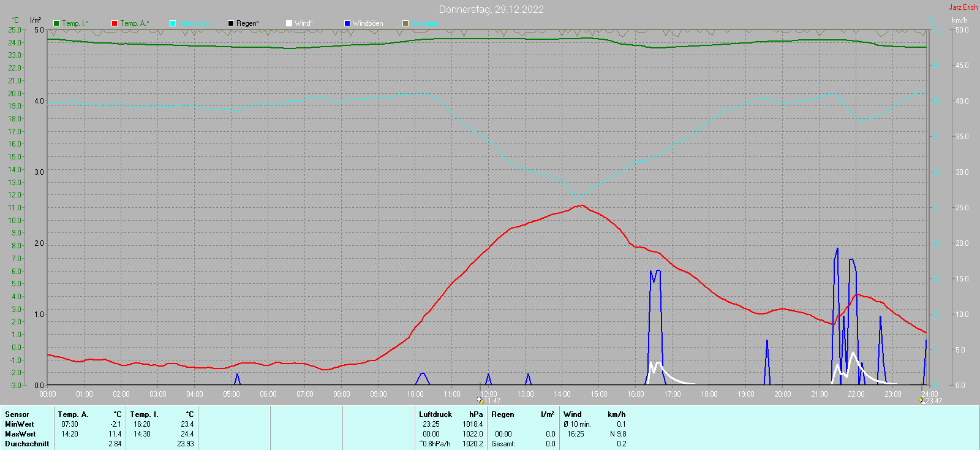The image size is (980, 450).
Task: Click the sun icon at the 11:47 marker
Action: (481, 400)
